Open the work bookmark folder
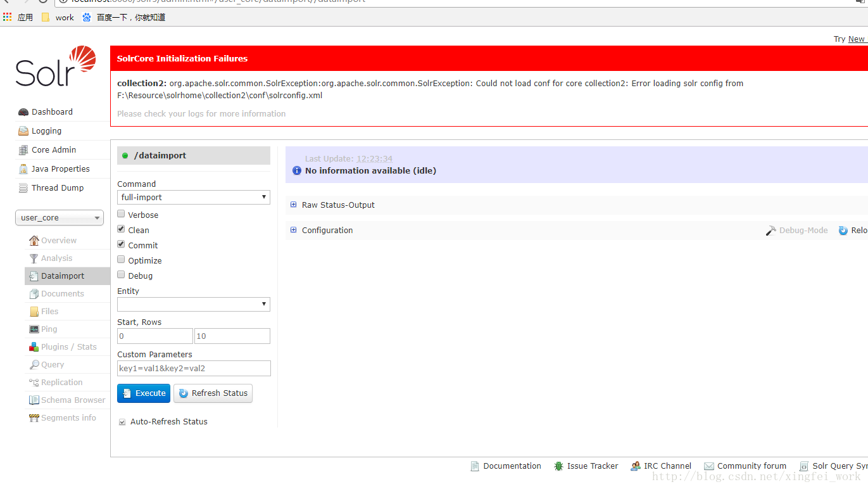868x489 pixels. (x=58, y=18)
